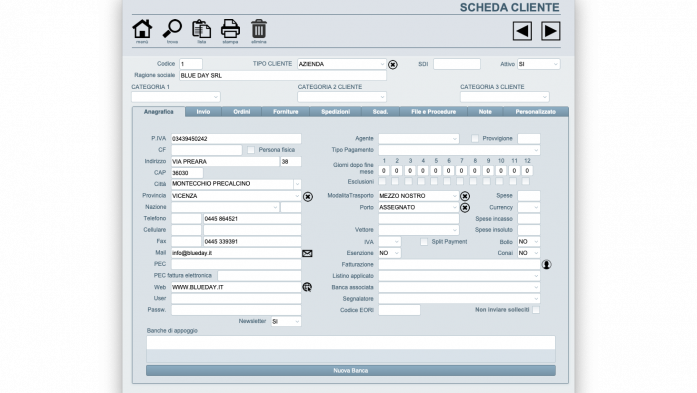Go to next client record arrow
The width and height of the screenshot is (697, 393).
550,31
